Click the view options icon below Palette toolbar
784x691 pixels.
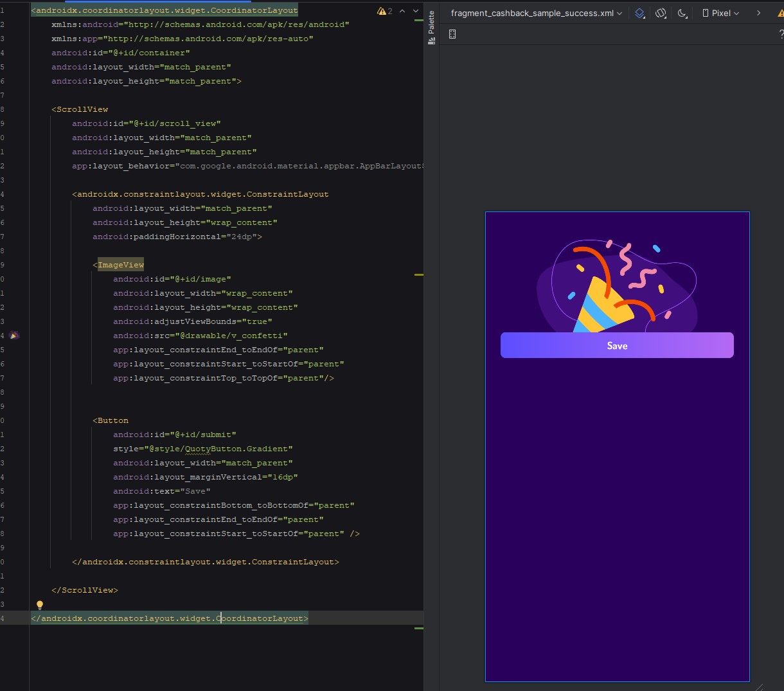click(x=452, y=34)
